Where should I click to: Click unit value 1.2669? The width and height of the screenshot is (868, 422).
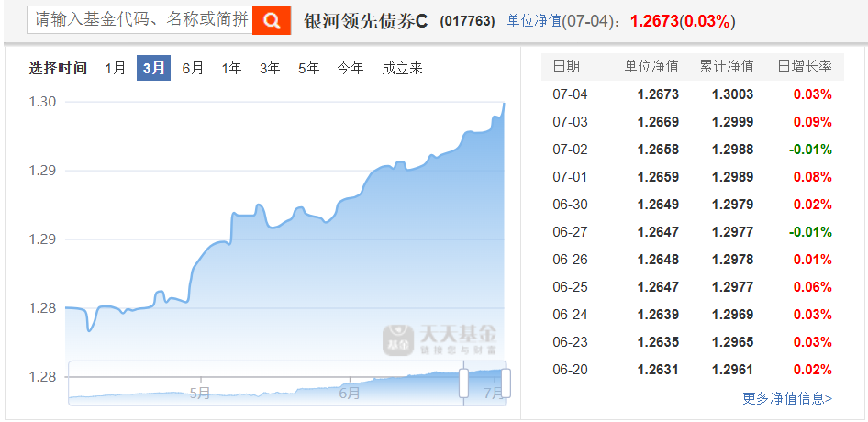pos(658,122)
